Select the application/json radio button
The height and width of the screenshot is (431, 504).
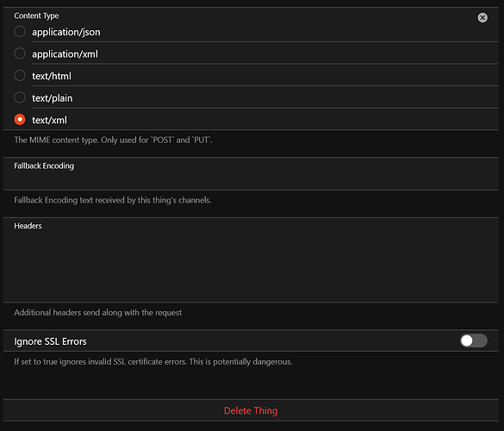point(20,32)
